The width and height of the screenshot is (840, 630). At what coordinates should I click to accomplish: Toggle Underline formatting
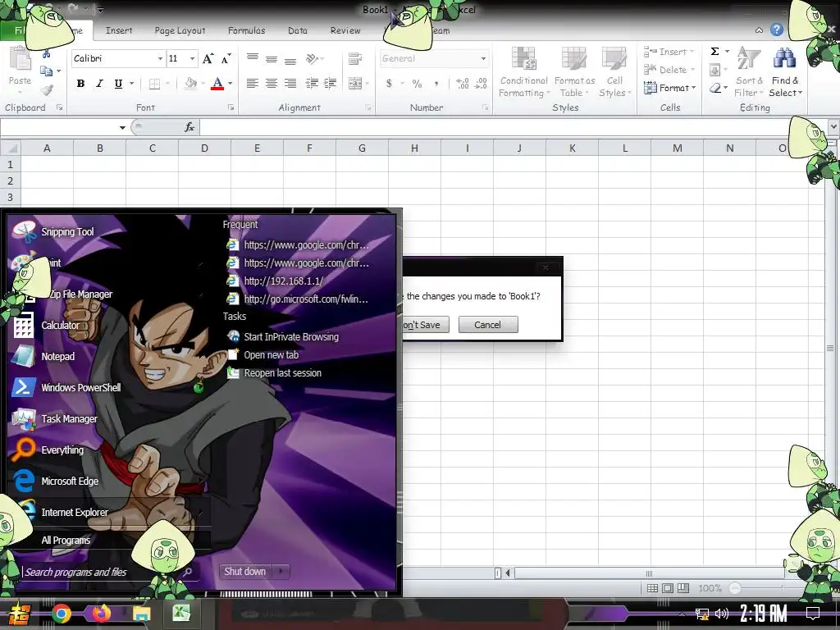click(118, 84)
